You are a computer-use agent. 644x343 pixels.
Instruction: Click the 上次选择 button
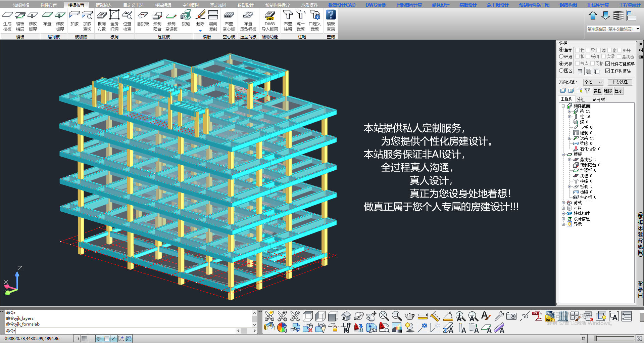[x=620, y=82]
